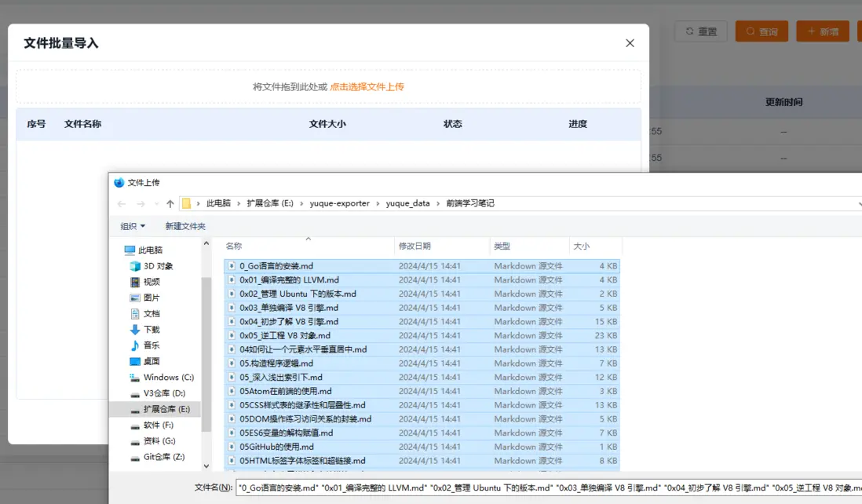862x504 pixels.
Task: Click the back navigation arrow in file dialog
Action: click(122, 203)
